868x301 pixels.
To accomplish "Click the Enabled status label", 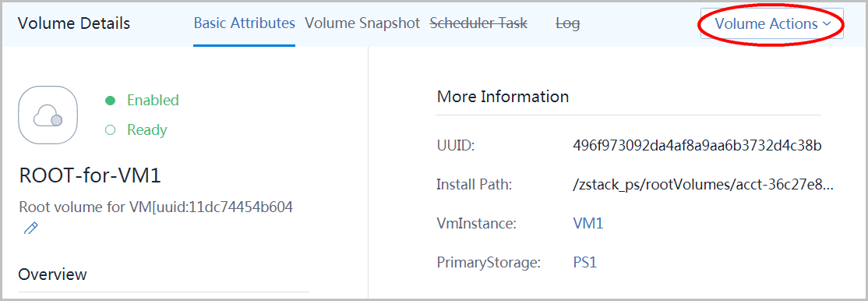I will pos(153,101).
